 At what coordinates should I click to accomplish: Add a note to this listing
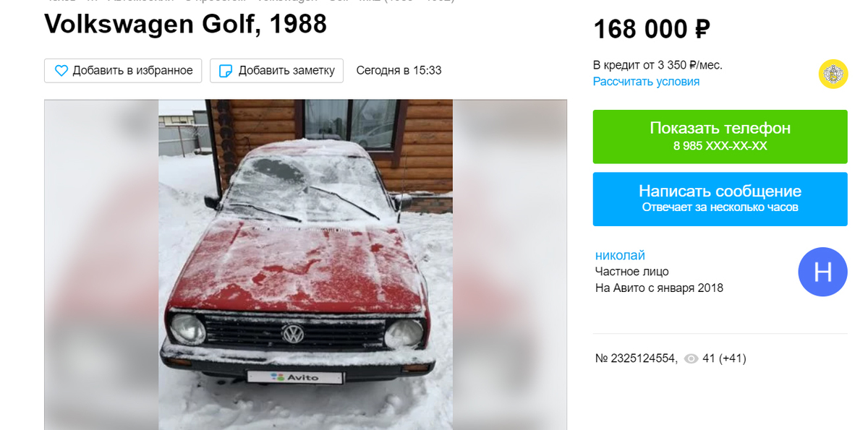[277, 71]
